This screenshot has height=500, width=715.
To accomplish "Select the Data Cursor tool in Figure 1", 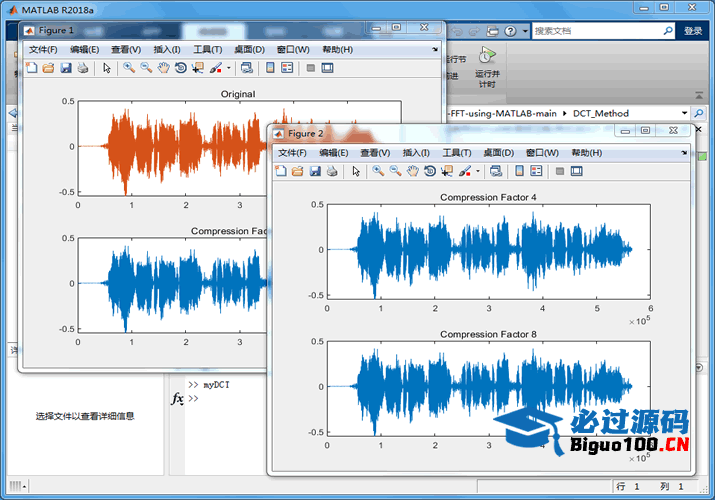I will click(197, 68).
